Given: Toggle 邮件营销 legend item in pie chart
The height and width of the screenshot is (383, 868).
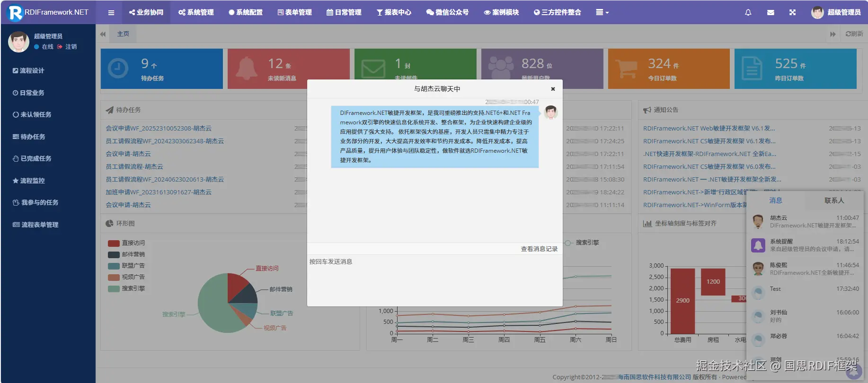Looking at the screenshot, I should (x=126, y=254).
